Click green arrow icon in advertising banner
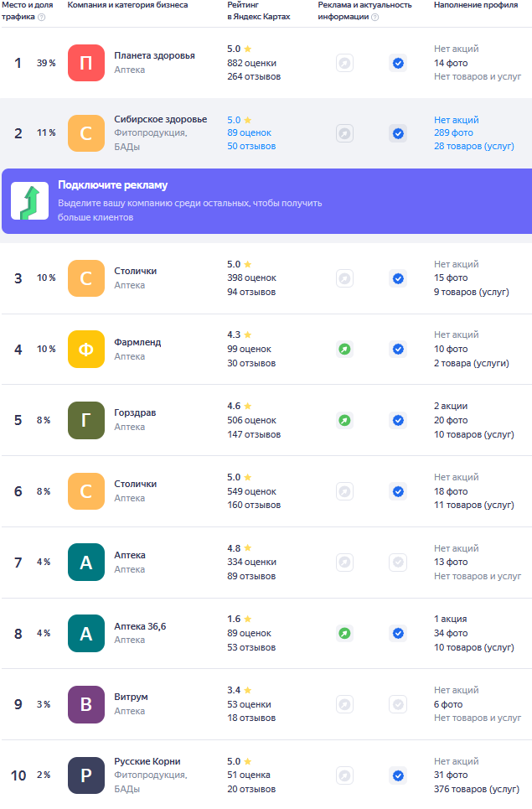Image resolution: width=532 pixels, height=809 pixels. (29, 201)
